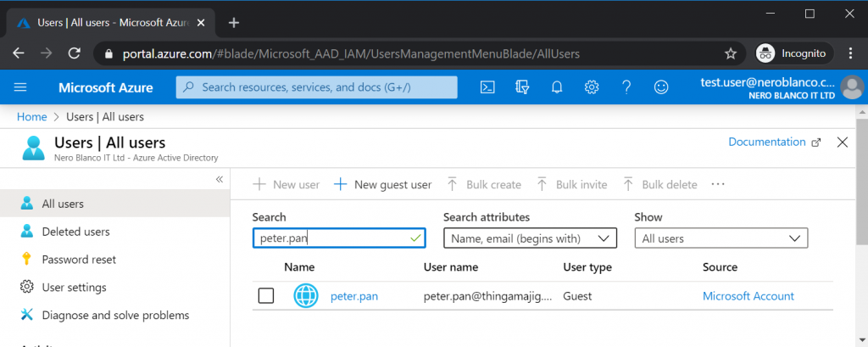The width and height of the screenshot is (868, 347).
Task: Select the peter.pan row checkbox
Action: pos(266,297)
